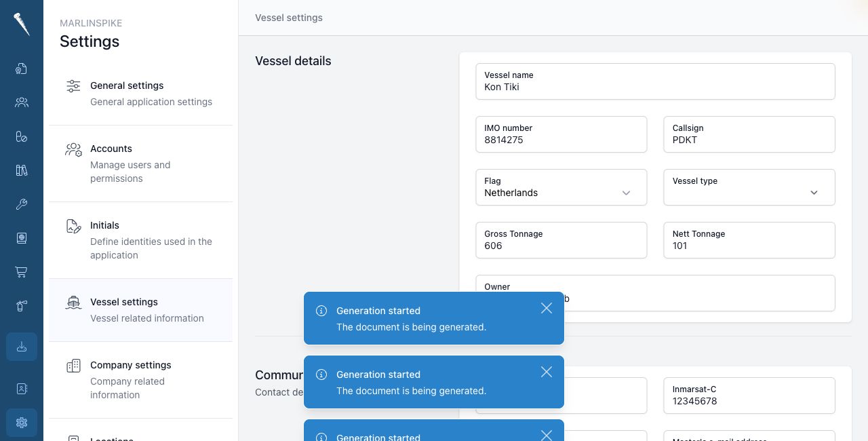Click the MARLINSPIKE label above Settings
The height and width of the screenshot is (441, 868).
[91, 23]
